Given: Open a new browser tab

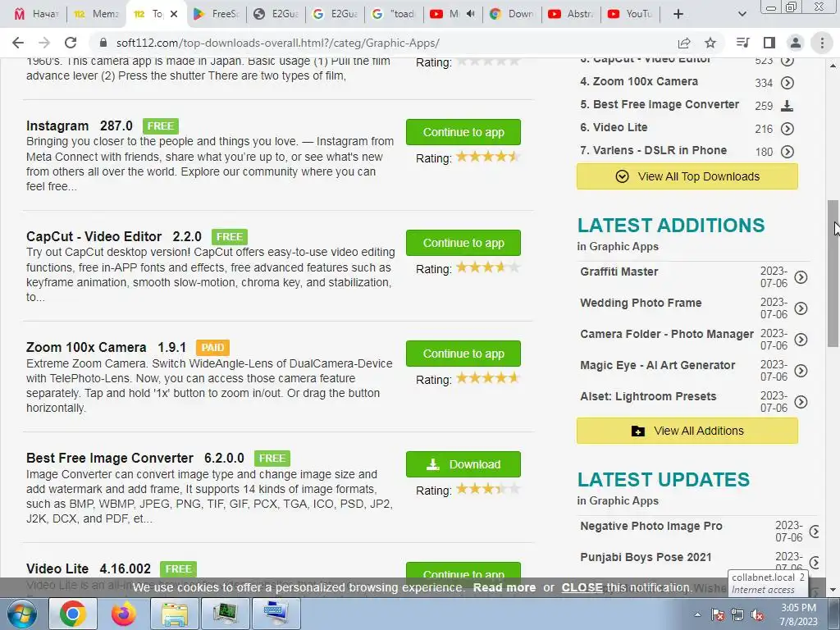Looking at the screenshot, I should 678,14.
